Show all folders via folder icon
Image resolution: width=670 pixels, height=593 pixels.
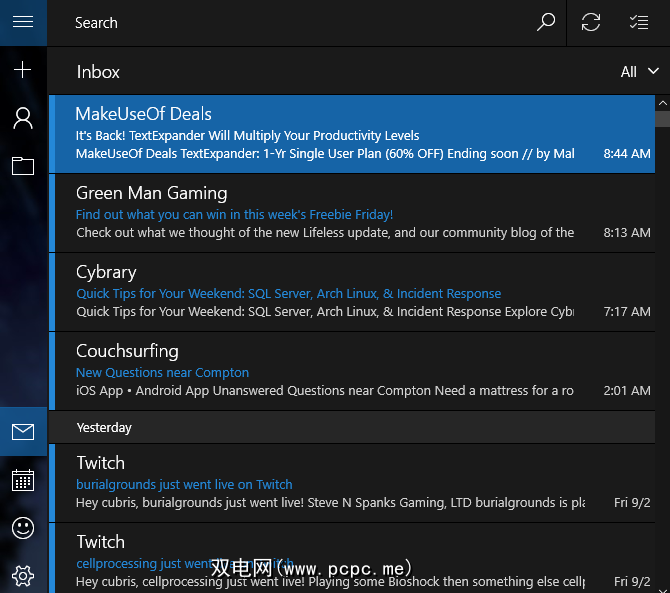[x=23, y=166]
